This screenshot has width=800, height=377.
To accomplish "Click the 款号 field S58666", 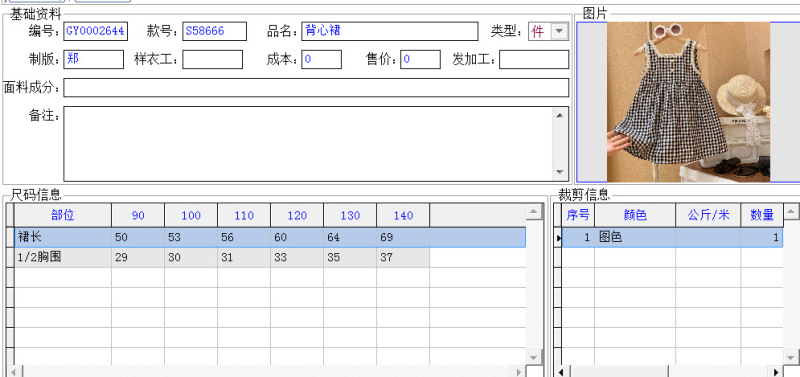I will click(x=214, y=31).
